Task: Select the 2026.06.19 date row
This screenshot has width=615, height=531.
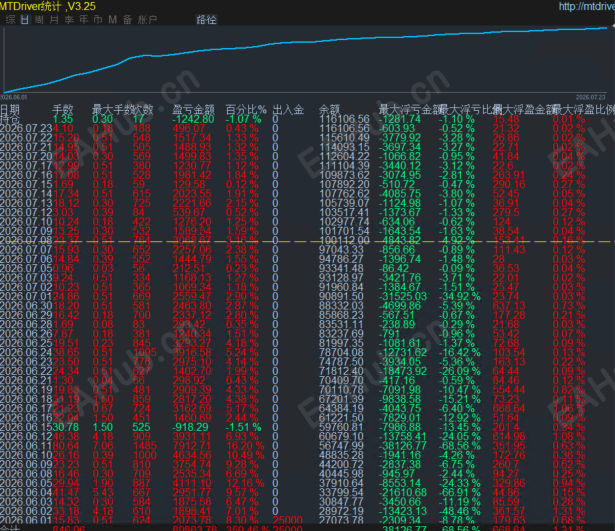Action: click(308, 390)
